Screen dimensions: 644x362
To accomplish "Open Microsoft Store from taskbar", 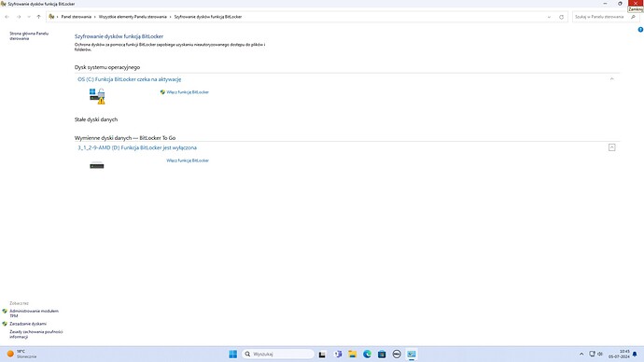I will pos(382,354).
